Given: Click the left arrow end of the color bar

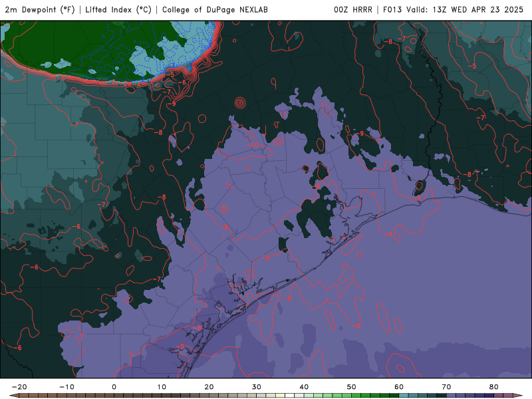Looking at the screenshot, I should pyautogui.click(x=14, y=396).
